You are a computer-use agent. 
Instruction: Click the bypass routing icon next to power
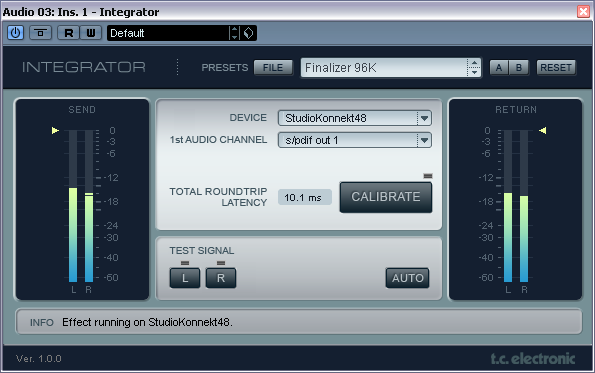point(40,33)
